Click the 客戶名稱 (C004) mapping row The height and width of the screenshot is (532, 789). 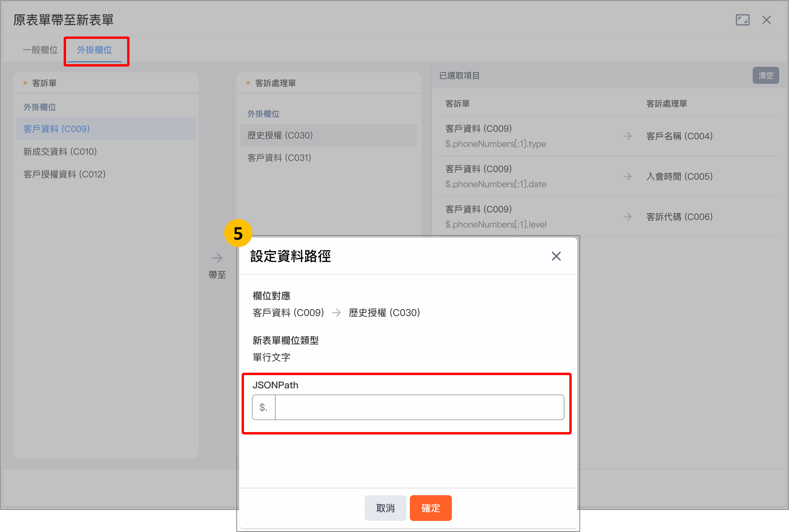tap(679, 136)
